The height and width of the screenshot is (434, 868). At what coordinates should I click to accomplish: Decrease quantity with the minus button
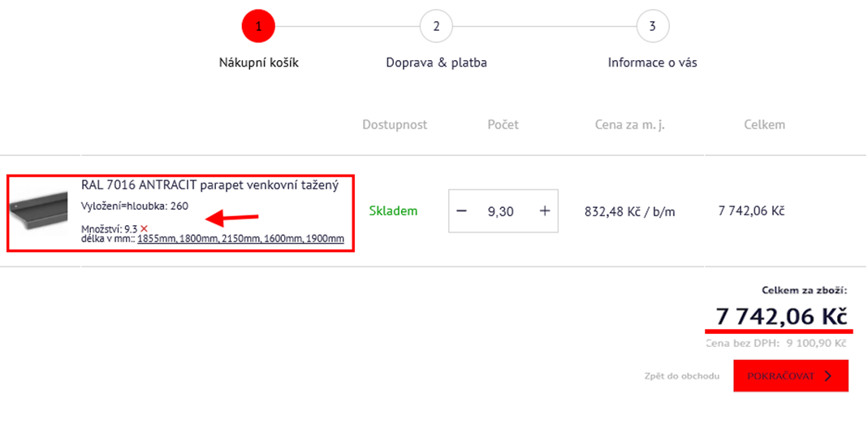(x=462, y=211)
